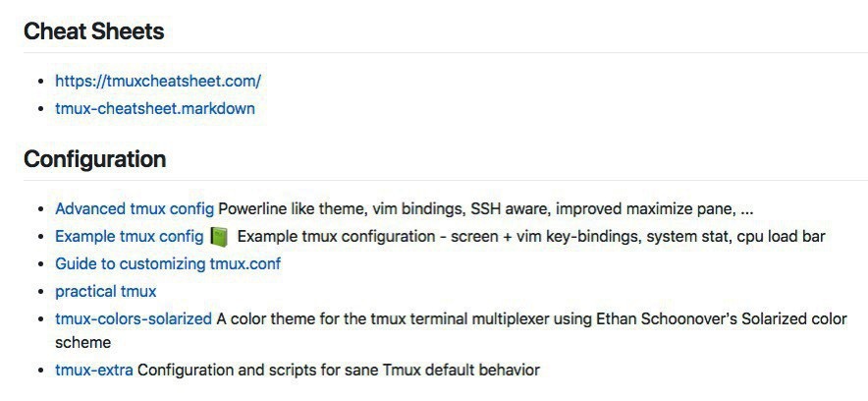Screen dimensions: 868x401
Task: Go to the tmux-extra link
Action: [94, 370]
